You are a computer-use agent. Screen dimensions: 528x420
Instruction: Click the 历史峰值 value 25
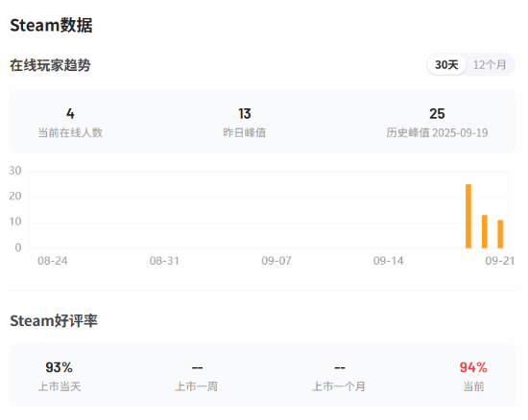[x=437, y=114]
